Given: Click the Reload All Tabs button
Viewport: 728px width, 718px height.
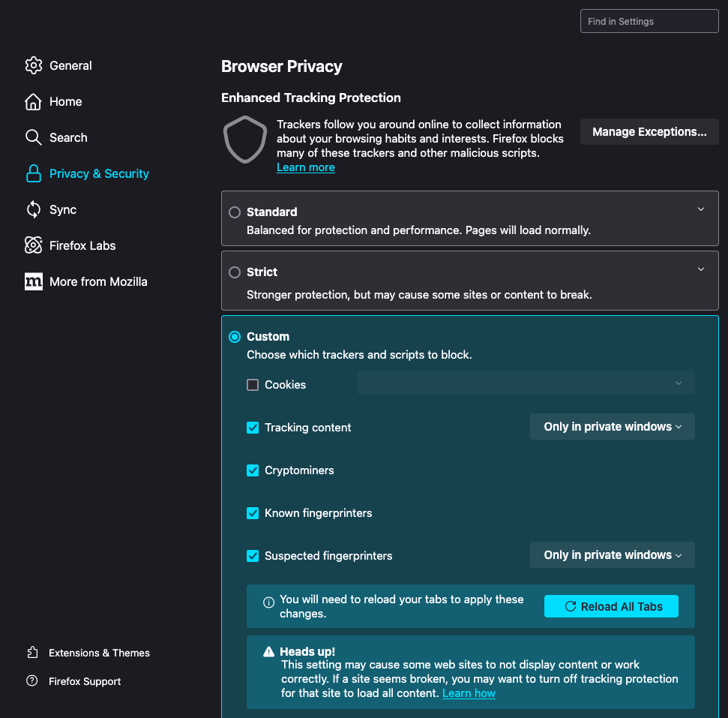Looking at the screenshot, I should 611,606.
